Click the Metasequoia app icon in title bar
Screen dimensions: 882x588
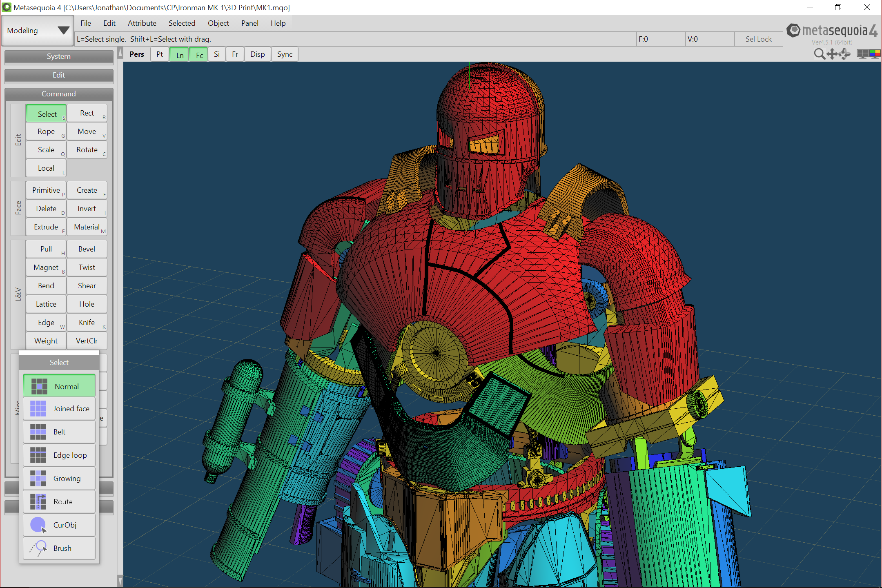point(7,7)
